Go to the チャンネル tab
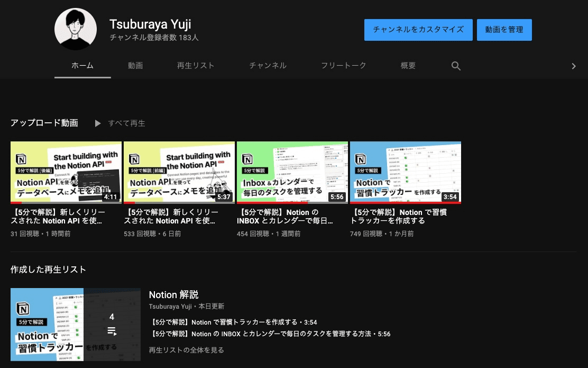The image size is (588, 368). click(x=268, y=66)
